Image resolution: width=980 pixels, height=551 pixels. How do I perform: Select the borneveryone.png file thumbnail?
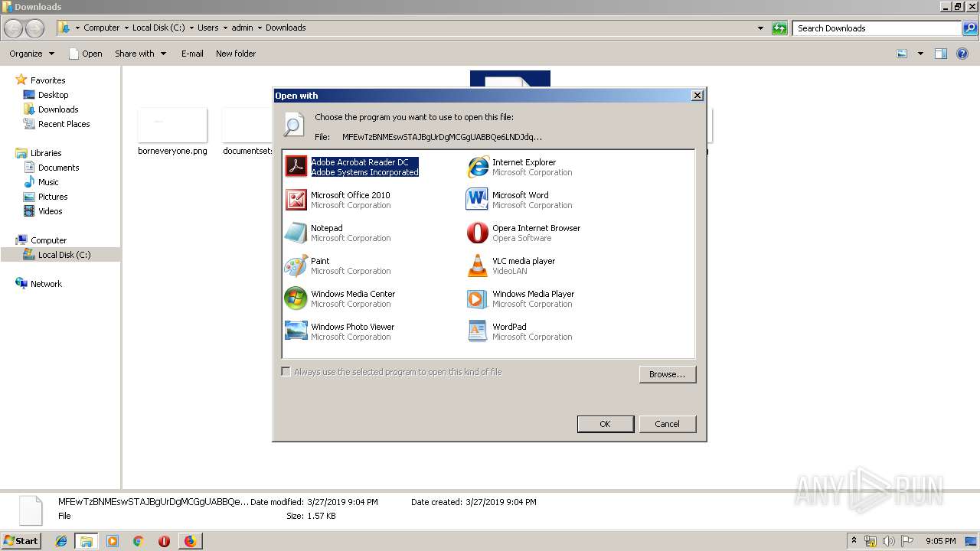(172, 125)
